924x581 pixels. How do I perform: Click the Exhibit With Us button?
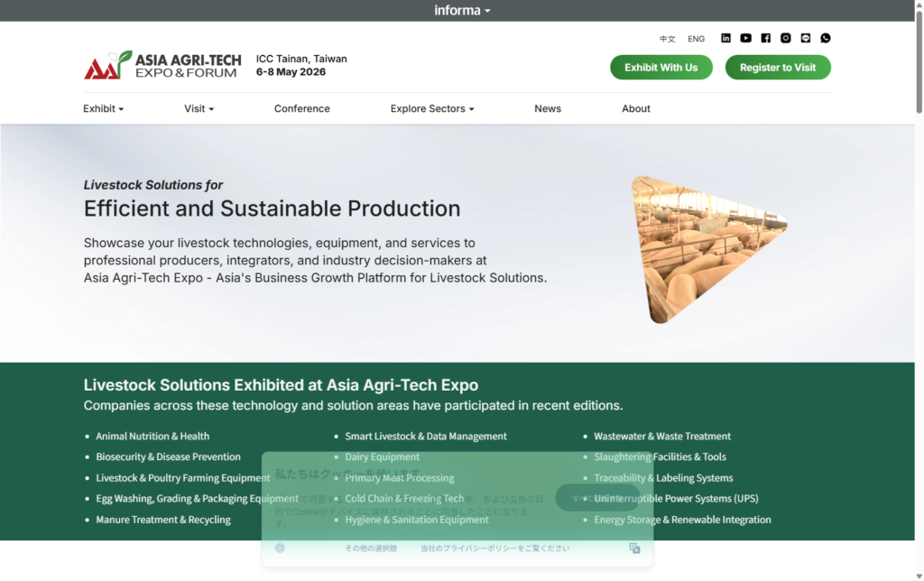tap(661, 67)
